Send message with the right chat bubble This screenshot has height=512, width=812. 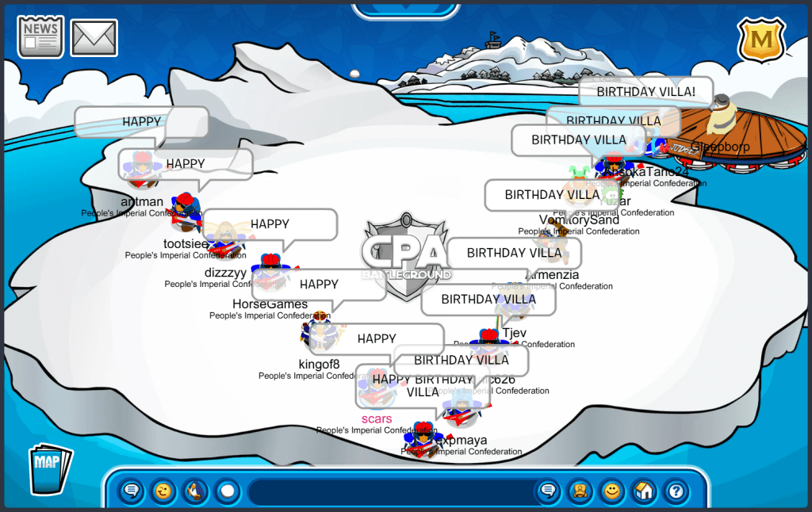(x=546, y=491)
